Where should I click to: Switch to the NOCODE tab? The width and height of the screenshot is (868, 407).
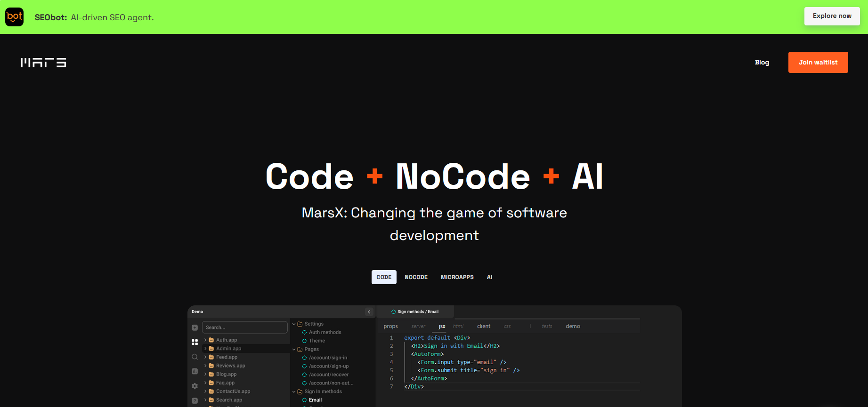click(x=416, y=277)
